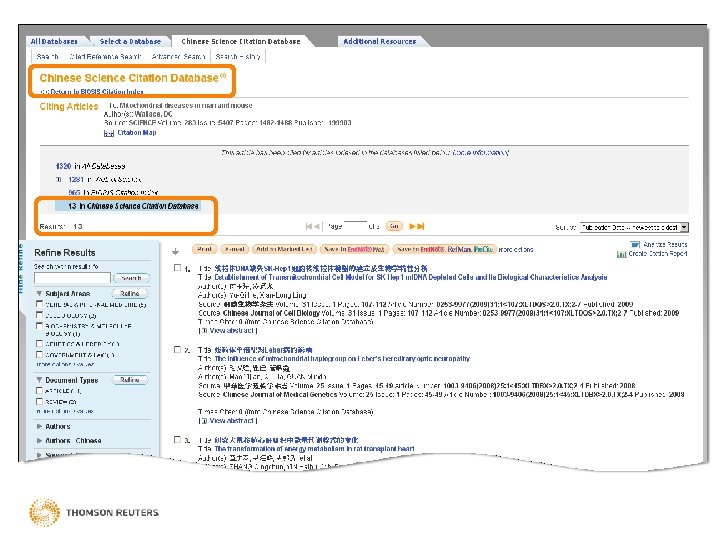
Task: Show more Document Types options link
Action: (x=65, y=411)
